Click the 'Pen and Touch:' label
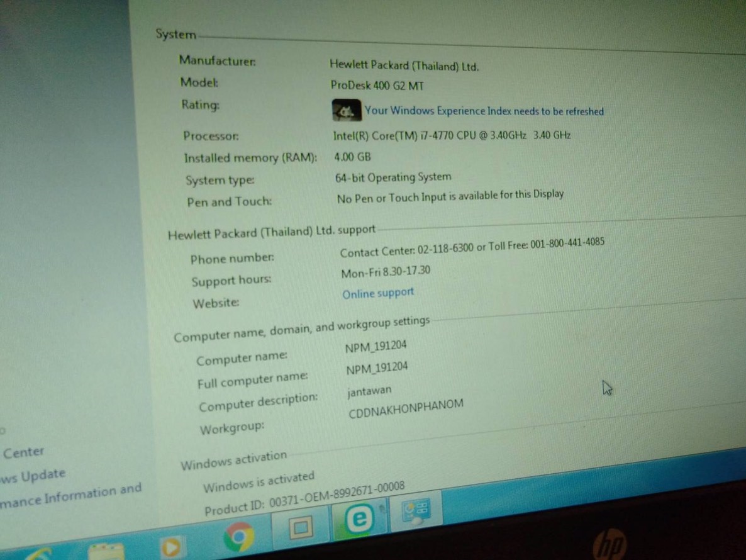 [230, 202]
